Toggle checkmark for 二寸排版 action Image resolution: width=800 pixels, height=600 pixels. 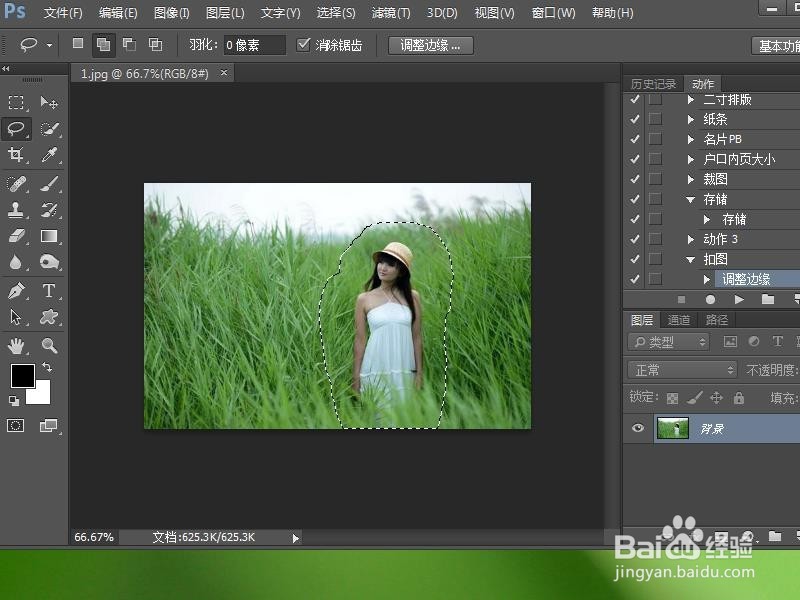click(x=635, y=99)
